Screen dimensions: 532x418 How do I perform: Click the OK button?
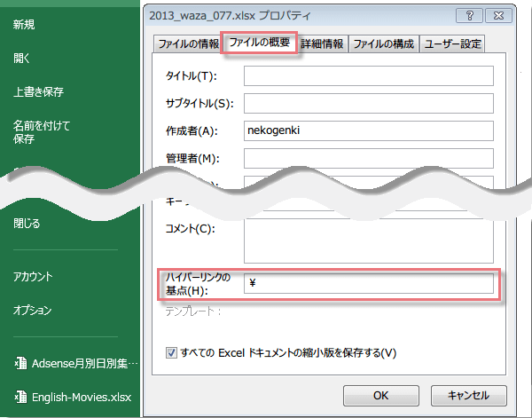[x=381, y=396]
